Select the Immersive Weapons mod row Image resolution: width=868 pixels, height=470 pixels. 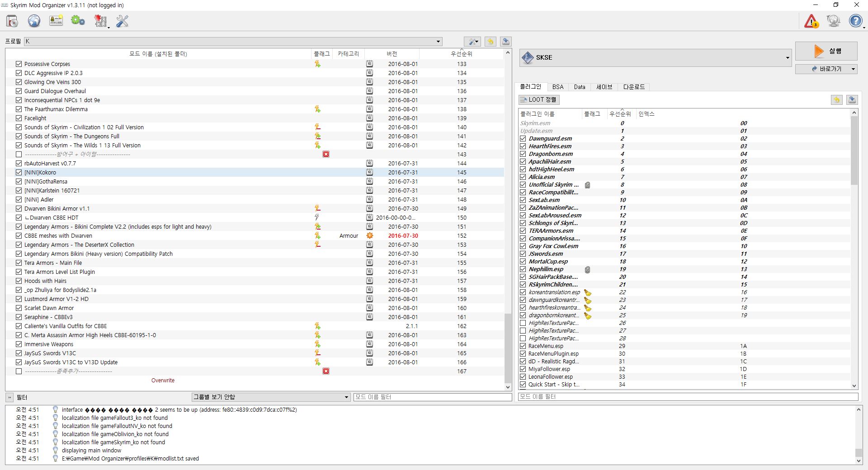pos(255,344)
